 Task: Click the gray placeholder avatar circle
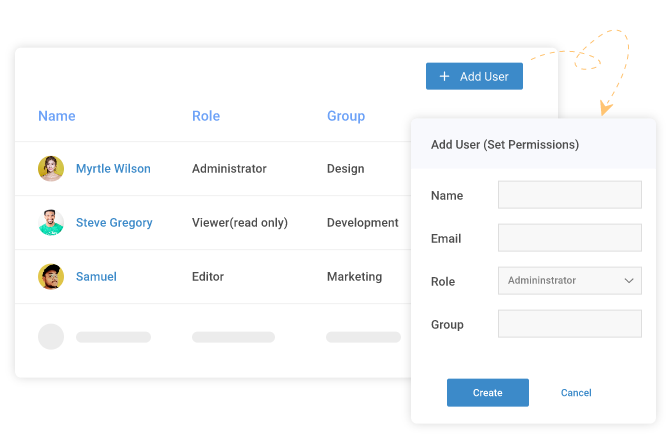pyautogui.click(x=51, y=337)
